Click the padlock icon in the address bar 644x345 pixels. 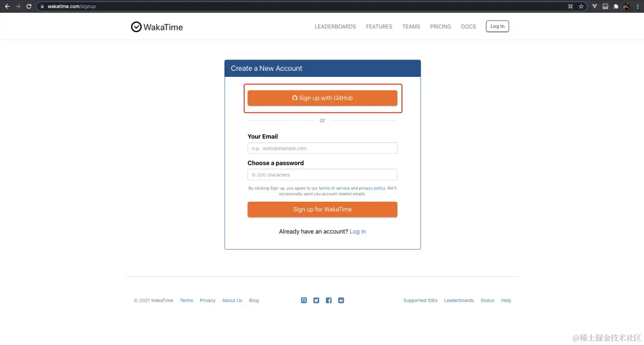(42, 6)
